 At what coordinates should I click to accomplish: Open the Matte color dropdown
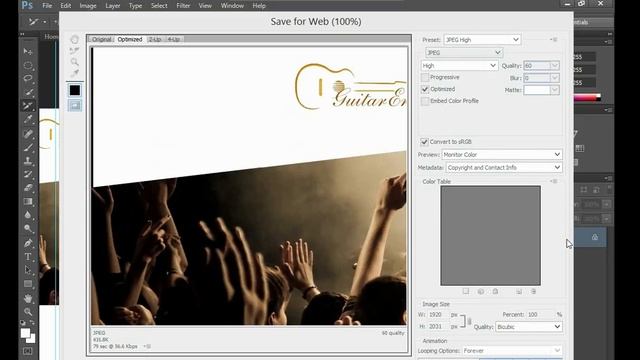pos(555,90)
